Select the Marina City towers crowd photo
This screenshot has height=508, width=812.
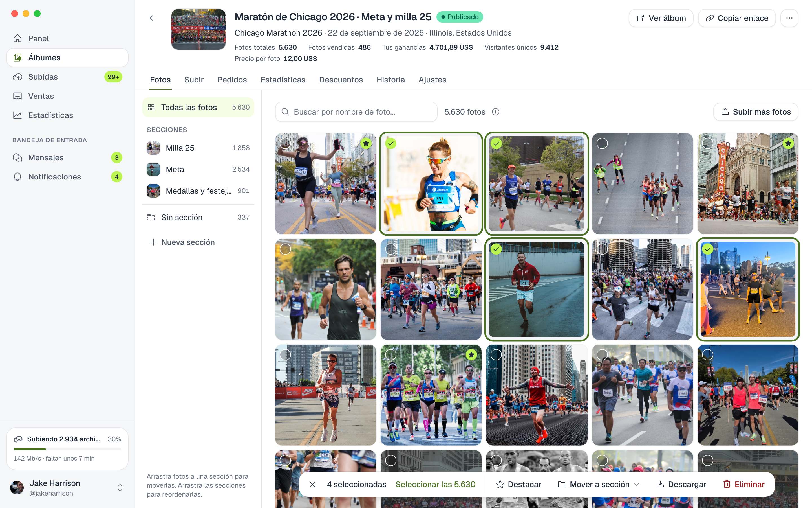(x=602, y=249)
